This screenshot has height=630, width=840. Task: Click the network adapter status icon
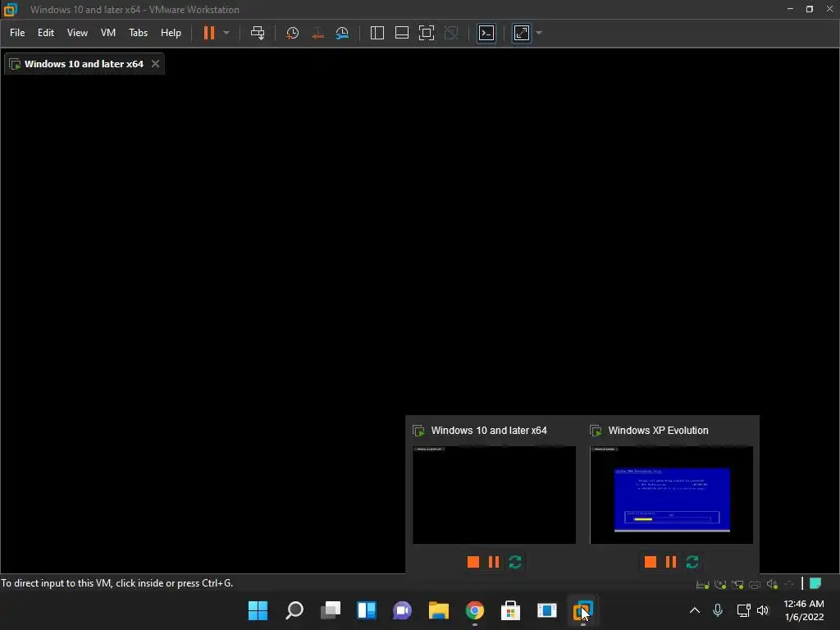[737, 584]
